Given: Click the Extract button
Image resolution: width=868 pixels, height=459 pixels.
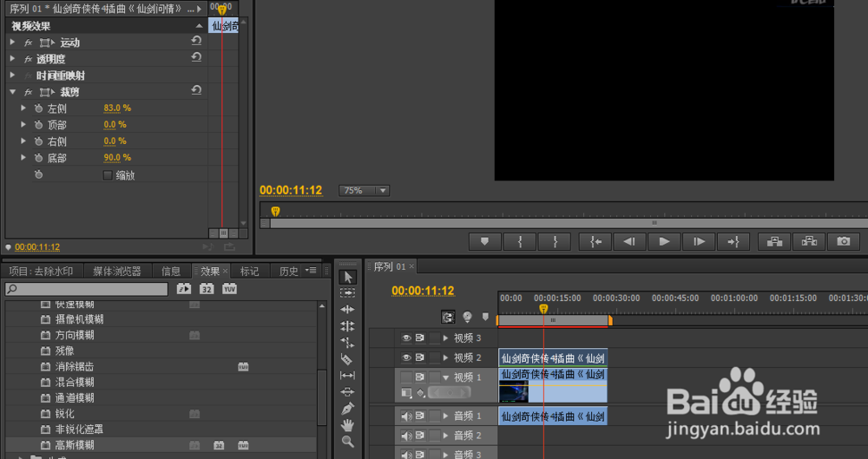Looking at the screenshot, I should click(809, 241).
